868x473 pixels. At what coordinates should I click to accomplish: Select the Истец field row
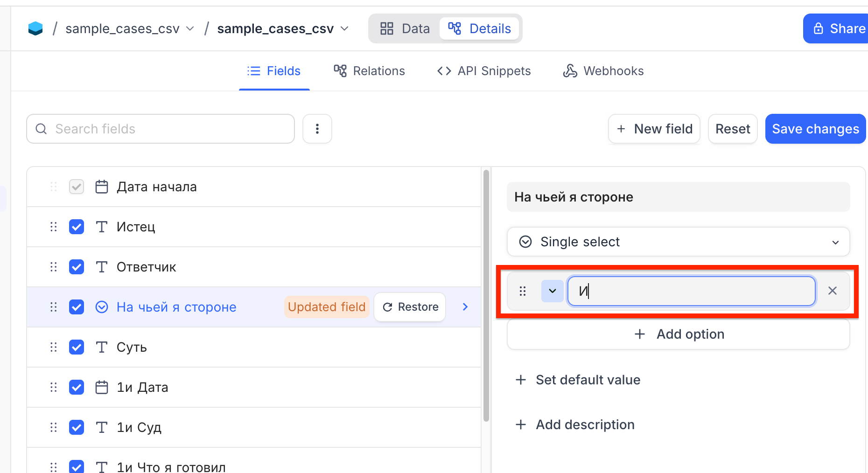coord(254,227)
